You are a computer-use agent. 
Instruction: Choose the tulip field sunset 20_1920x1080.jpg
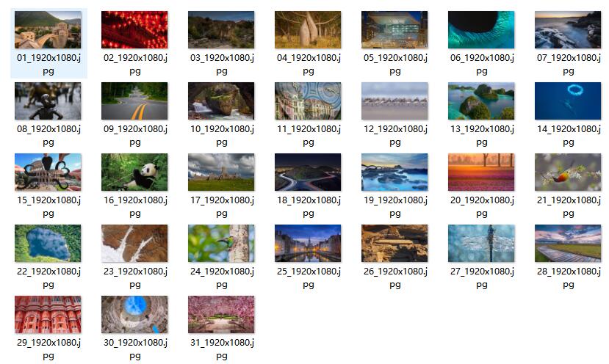[x=481, y=172]
